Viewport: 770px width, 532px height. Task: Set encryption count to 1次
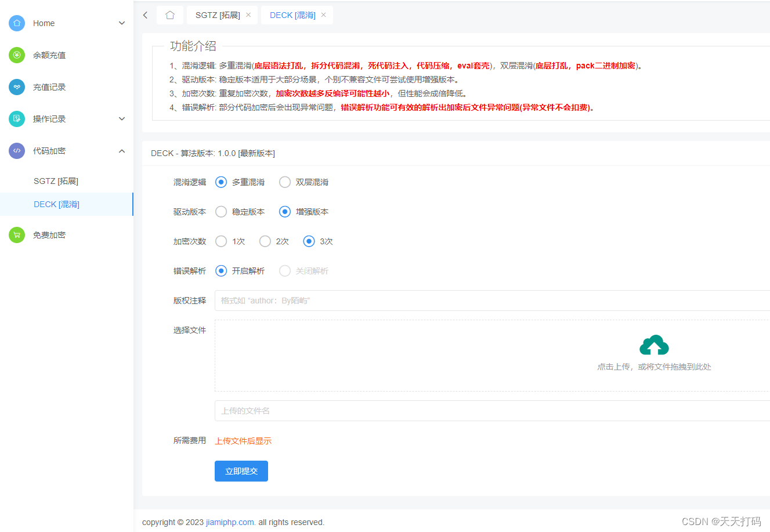(x=221, y=241)
